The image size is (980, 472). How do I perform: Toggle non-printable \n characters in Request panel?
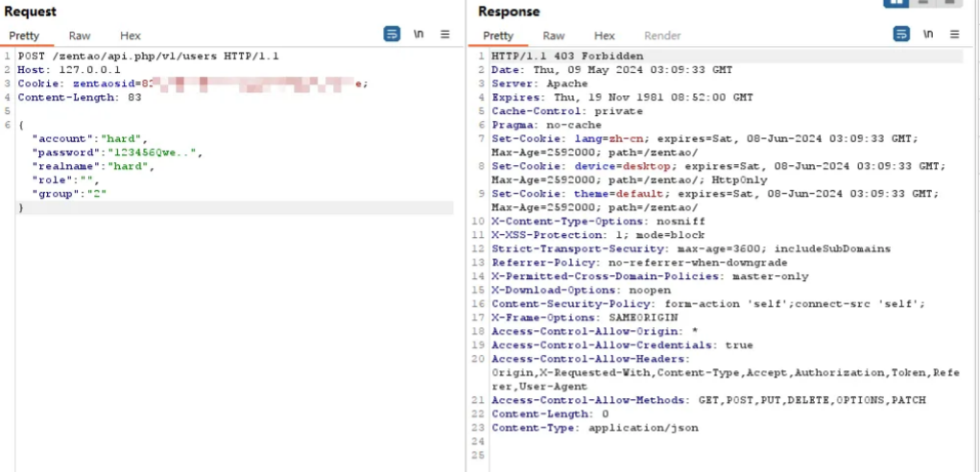coord(418,35)
